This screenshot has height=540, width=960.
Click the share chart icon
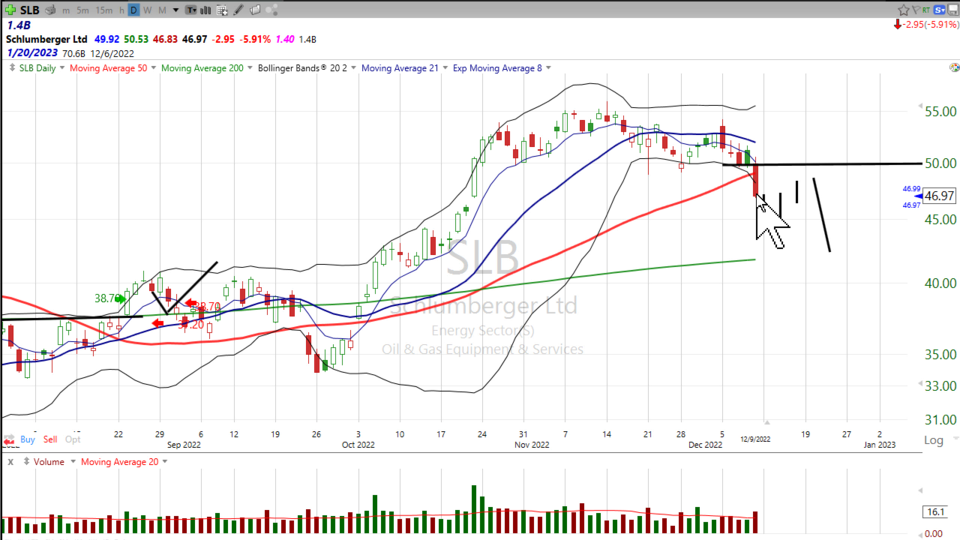[272, 10]
